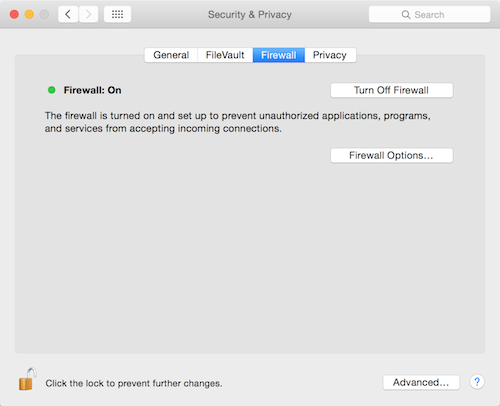Image resolution: width=500 pixels, height=406 pixels.
Task: Turn Off Firewall button
Action: click(x=392, y=90)
